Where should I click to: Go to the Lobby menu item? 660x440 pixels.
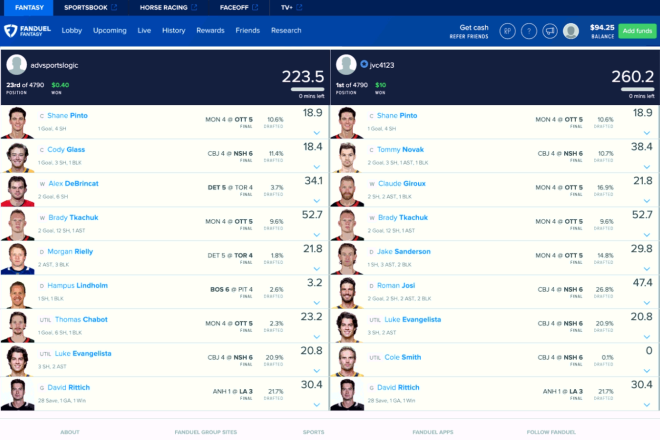[72, 30]
